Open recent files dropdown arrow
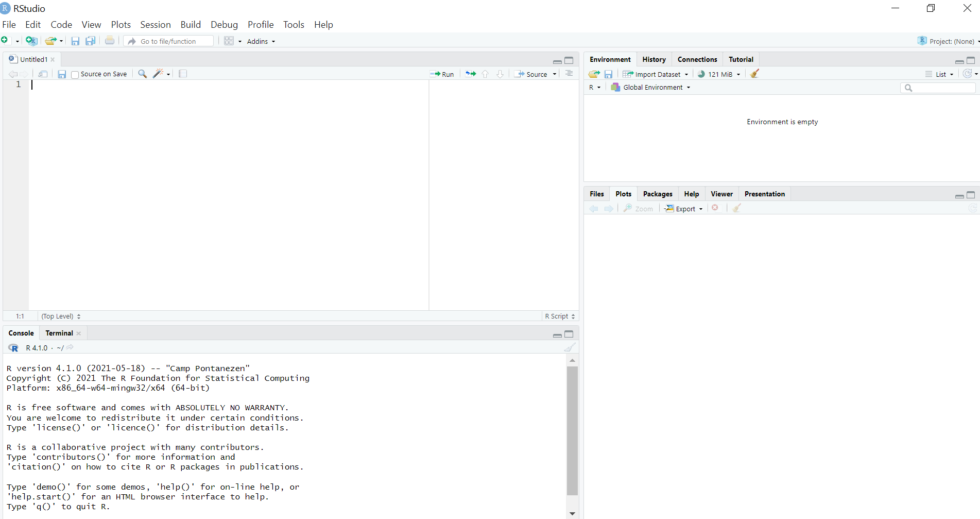 (x=61, y=41)
